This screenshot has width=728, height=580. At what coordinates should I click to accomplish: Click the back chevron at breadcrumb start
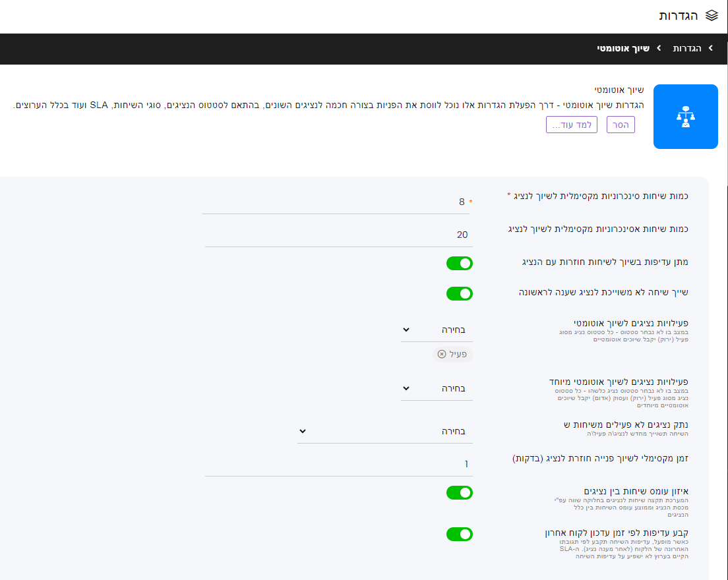tap(710, 48)
